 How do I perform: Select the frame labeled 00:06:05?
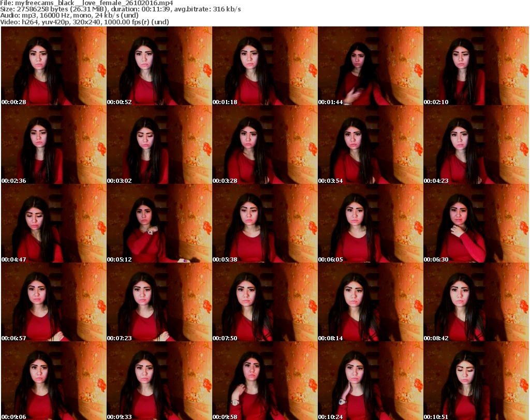(x=371, y=224)
